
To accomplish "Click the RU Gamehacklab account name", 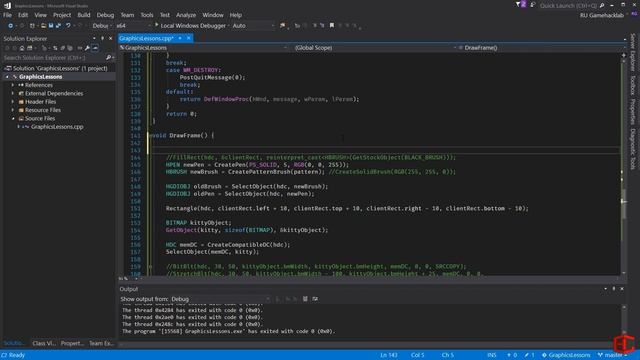I will pyautogui.click(x=602, y=16).
